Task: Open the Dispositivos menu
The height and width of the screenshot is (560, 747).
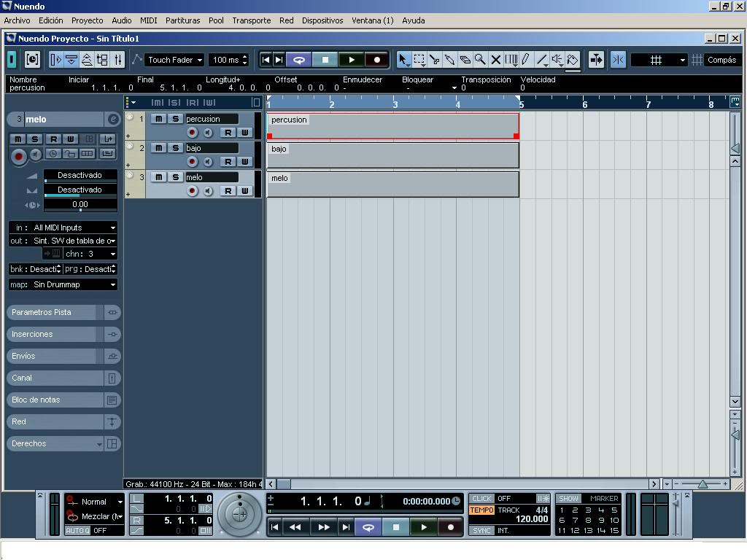Action: click(322, 20)
